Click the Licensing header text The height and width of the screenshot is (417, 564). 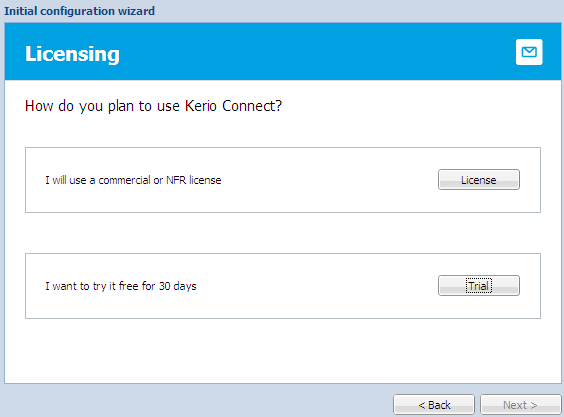pyautogui.click(x=72, y=54)
